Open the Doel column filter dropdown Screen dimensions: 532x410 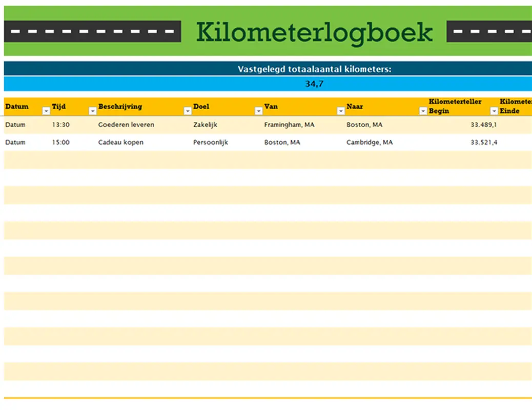pos(258,111)
